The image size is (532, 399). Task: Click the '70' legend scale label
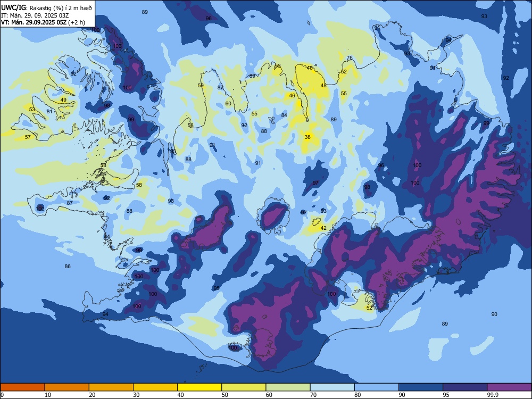[x=313, y=395]
